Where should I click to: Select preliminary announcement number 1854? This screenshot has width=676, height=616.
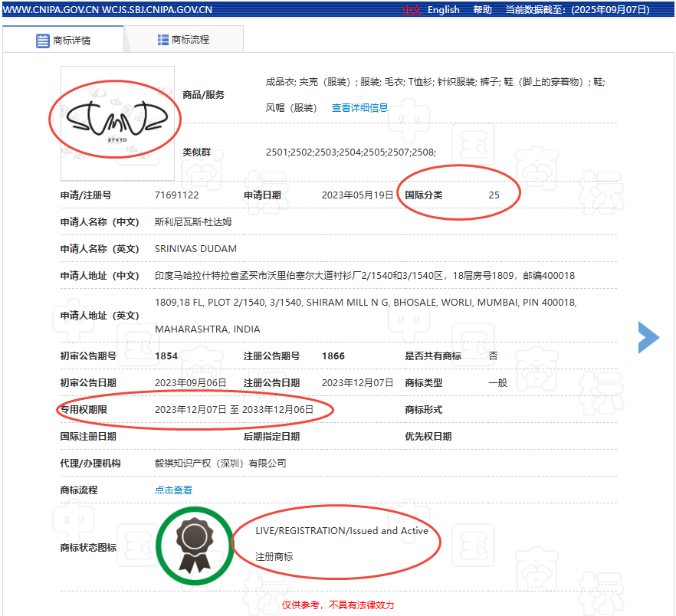point(166,356)
